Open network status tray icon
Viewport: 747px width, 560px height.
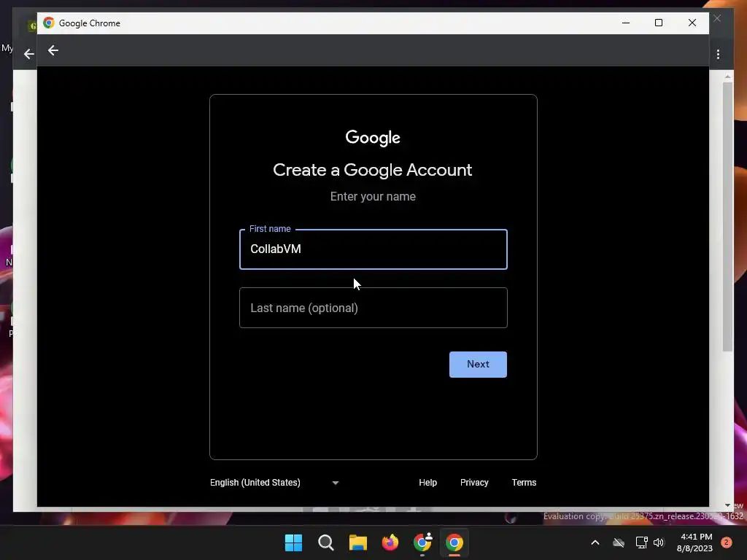pyautogui.click(x=641, y=542)
